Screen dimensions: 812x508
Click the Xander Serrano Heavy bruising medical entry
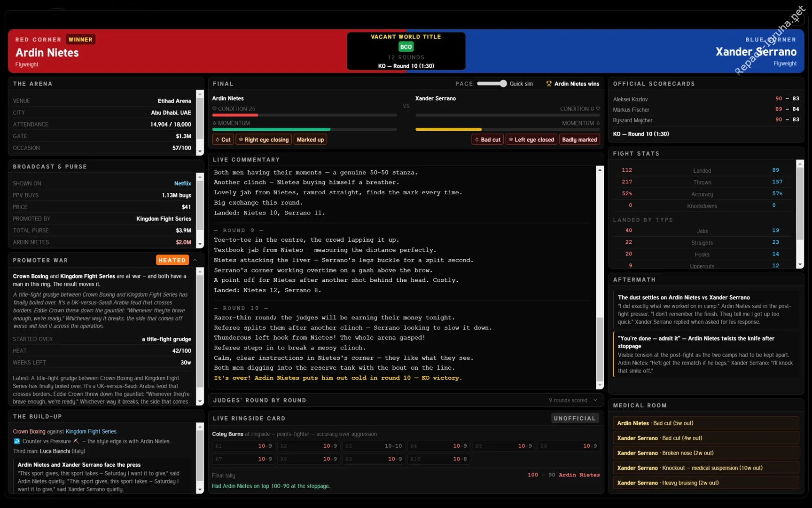(706, 483)
